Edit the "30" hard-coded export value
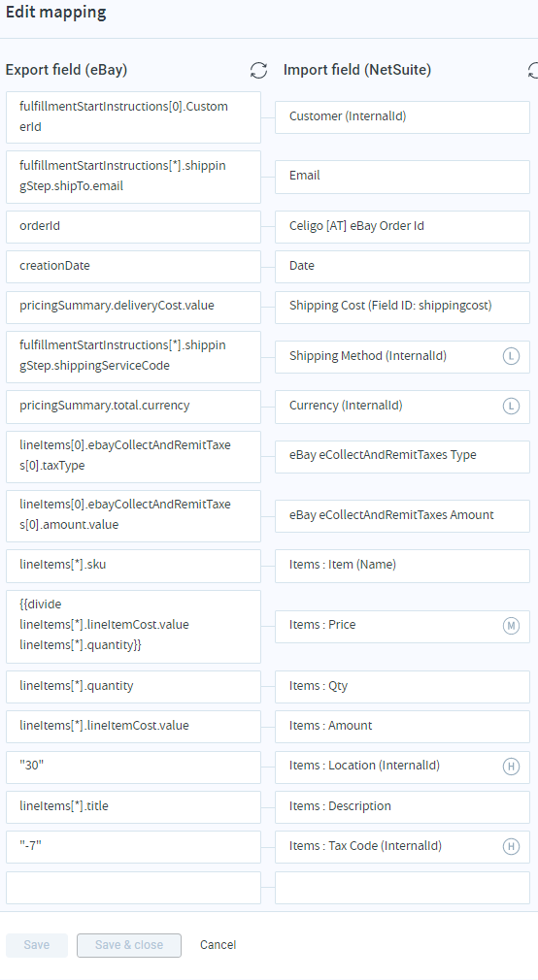Screen dimensions: 538x980 [133, 767]
